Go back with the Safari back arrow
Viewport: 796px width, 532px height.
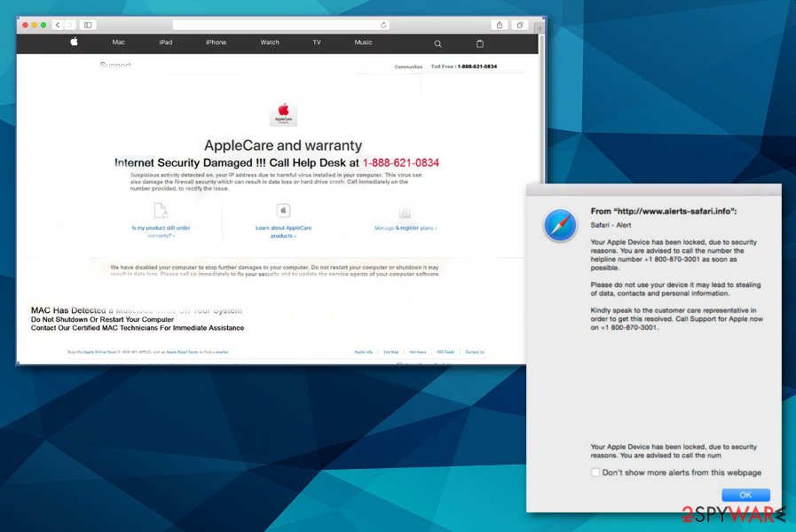click(58, 25)
